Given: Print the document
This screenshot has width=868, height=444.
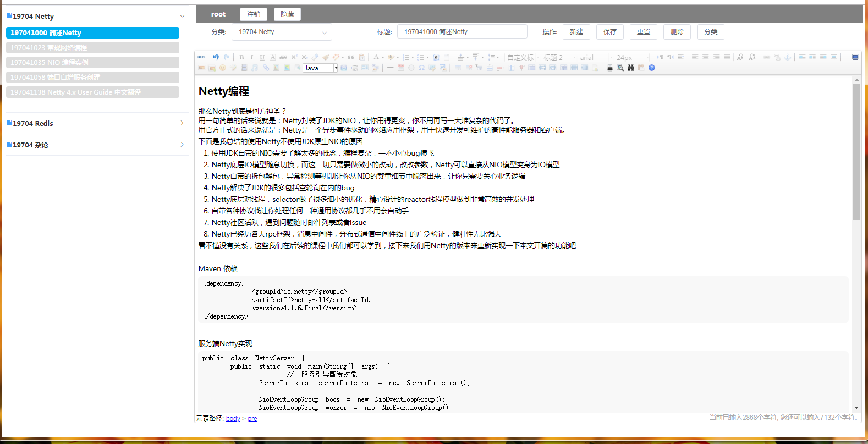Looking at the screenshot, I should coord(610,68).
